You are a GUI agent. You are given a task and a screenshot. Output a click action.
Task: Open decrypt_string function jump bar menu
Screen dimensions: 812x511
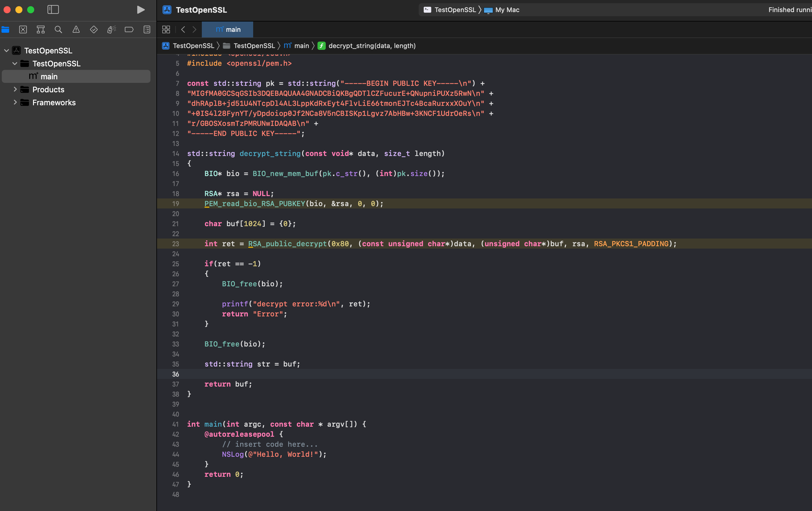[x=367, y=46]
